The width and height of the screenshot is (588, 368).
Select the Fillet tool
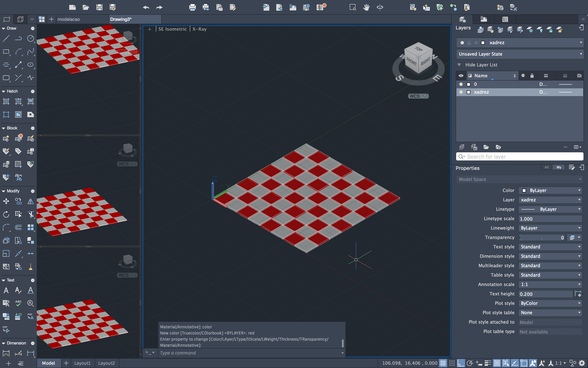(x=6, y=227)
